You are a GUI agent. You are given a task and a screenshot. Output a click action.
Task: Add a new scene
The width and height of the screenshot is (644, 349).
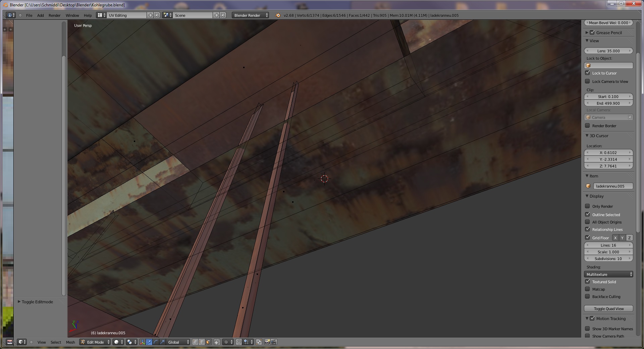coord(217,15)
